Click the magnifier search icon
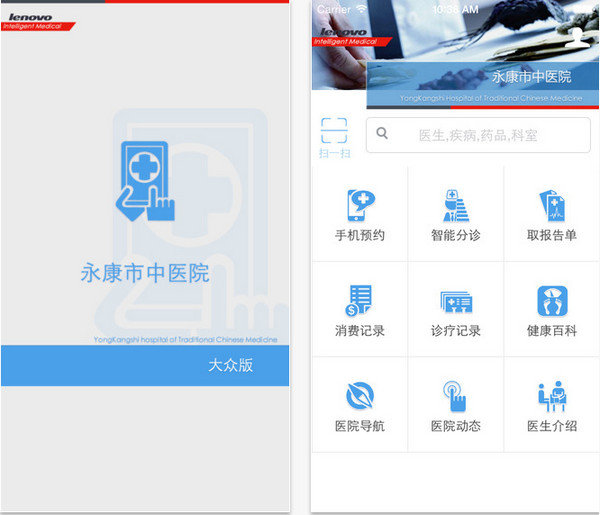 [x=382, y=133]
